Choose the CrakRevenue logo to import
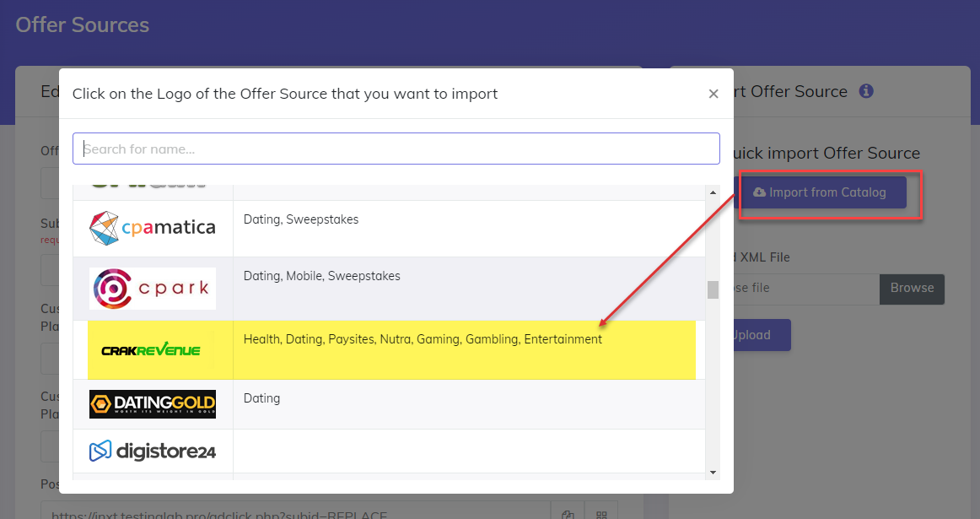Viewport: 980px width, 519px height. tap(151, 349)
